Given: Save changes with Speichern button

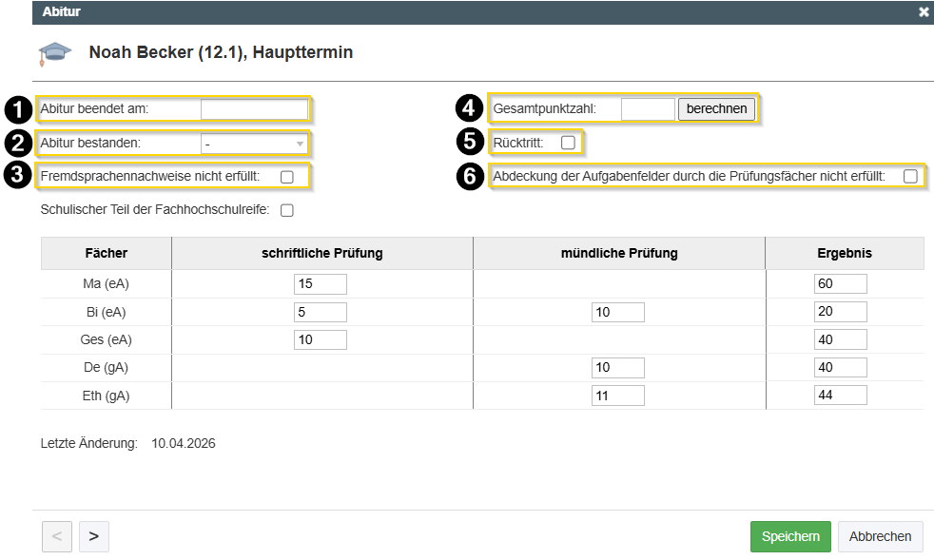Looking at the screenshot, I should coord(789,536).
